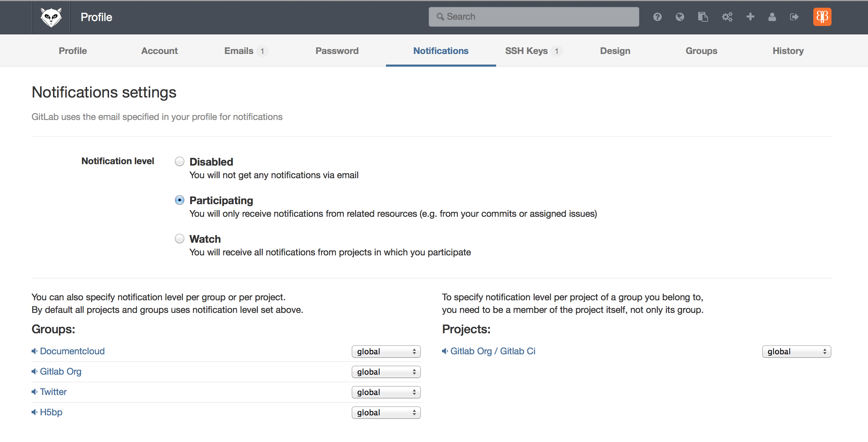
Task: Click the sign out arrow icon
Action: [x=794, y=17]
